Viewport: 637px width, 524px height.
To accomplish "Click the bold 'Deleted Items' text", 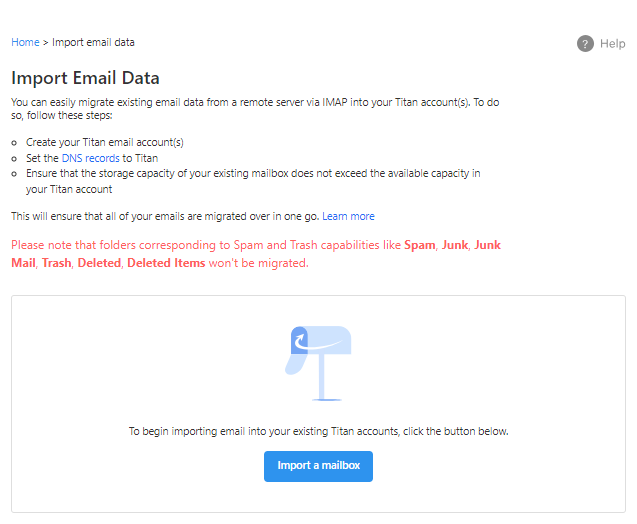I will click(x=166, y=263).
